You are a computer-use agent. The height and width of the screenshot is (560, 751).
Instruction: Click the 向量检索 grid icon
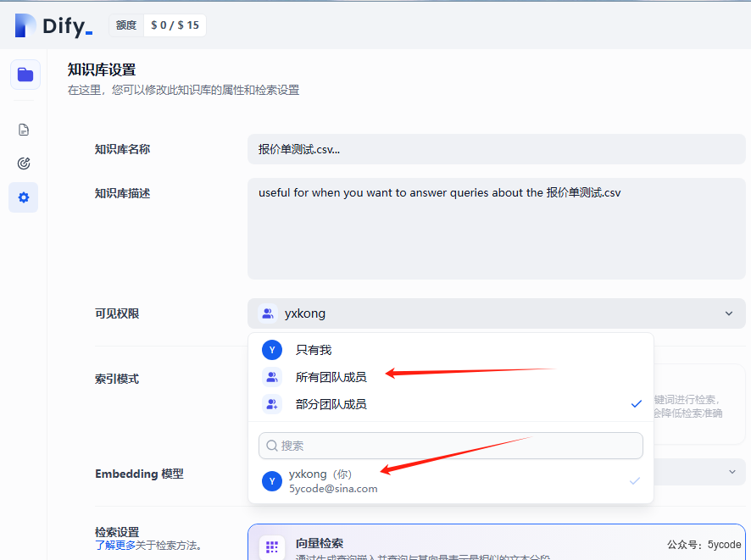coord(271,546)
